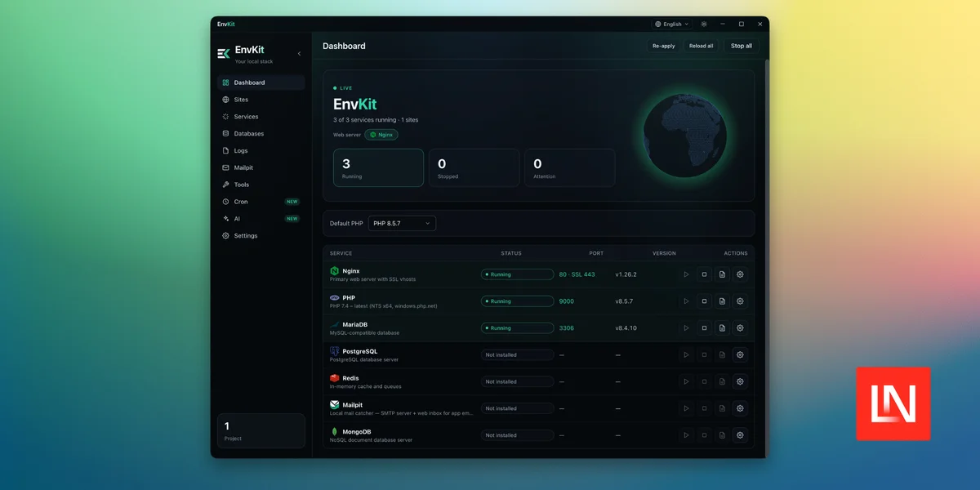Open Nginx settings gear icon
Screen dimensions: 980x490
[740, 274]
